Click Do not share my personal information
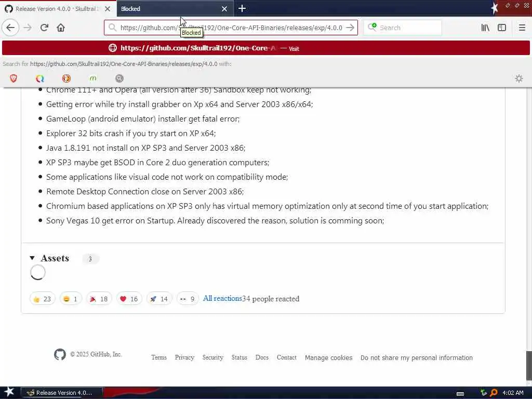 click(416, 357)
